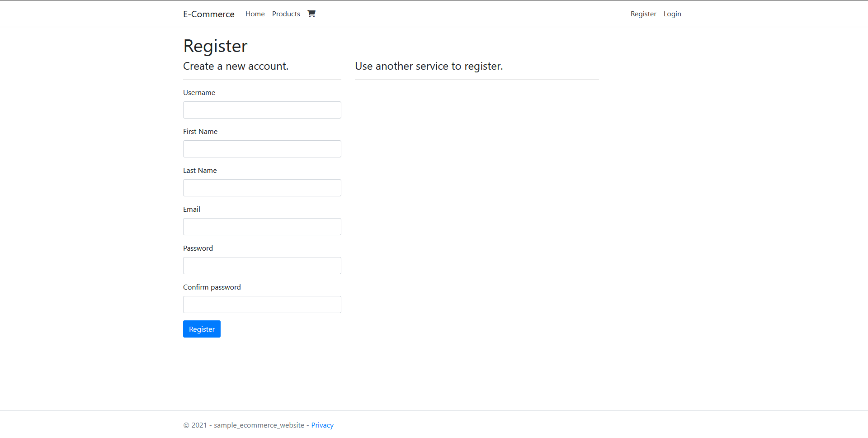The image size is (868, 438).
Task: Open the Login page
Action: (x=672, y=14)
